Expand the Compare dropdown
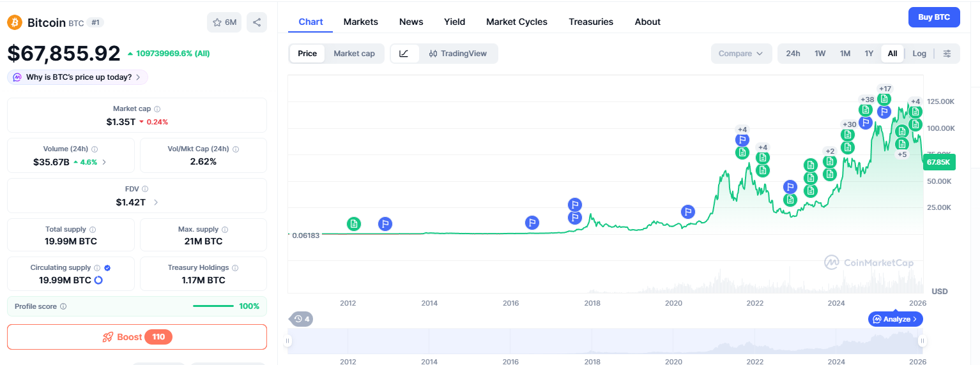Screen dimensions: 980x365 click(740, 54)
